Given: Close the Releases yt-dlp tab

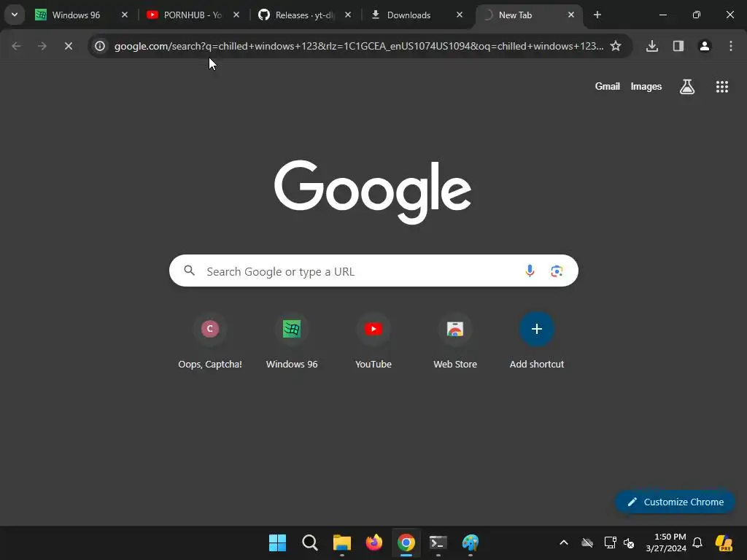Looking at the screenshot, I should point(348,15).
